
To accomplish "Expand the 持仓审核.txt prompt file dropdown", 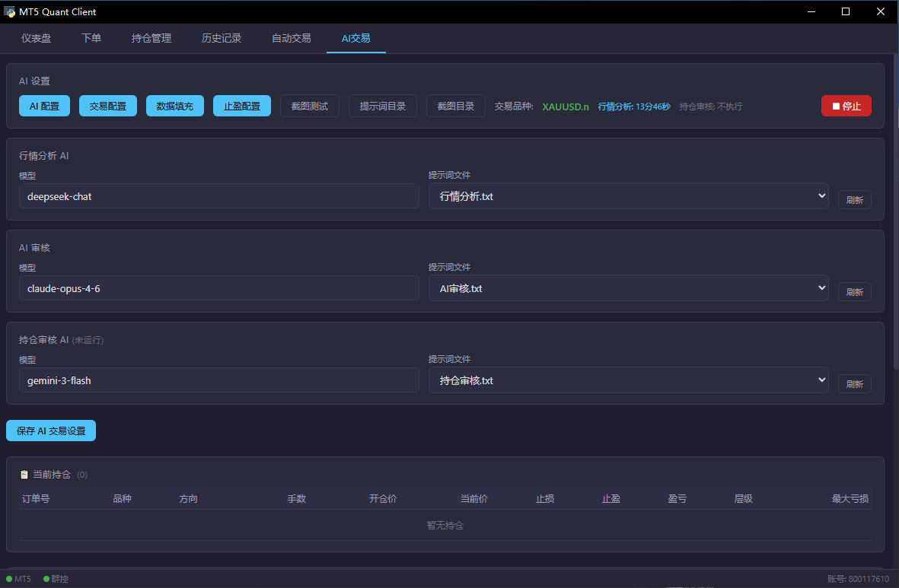I will 628,380.
